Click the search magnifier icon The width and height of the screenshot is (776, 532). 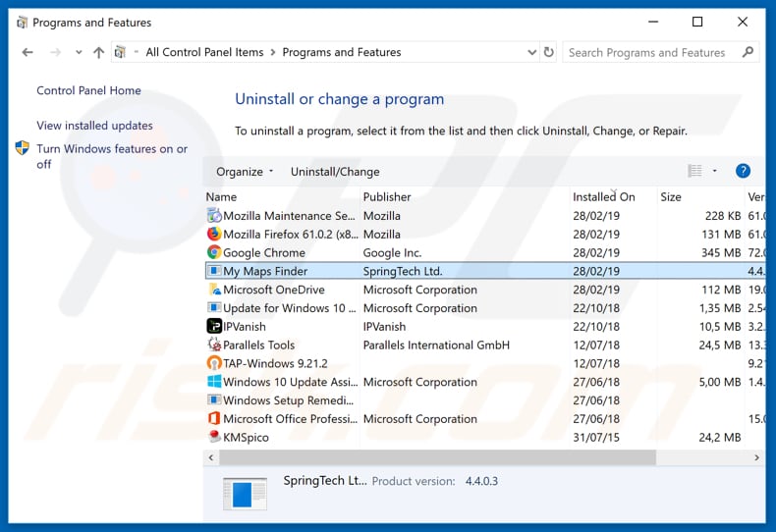click(x=748, y=52)
